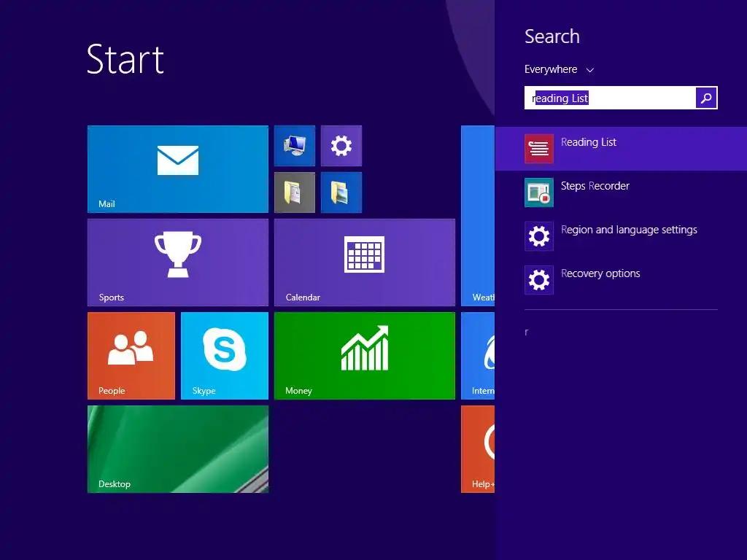Select Recovery options search result text
Screen dimensions: 747x560
click(600, 273)
